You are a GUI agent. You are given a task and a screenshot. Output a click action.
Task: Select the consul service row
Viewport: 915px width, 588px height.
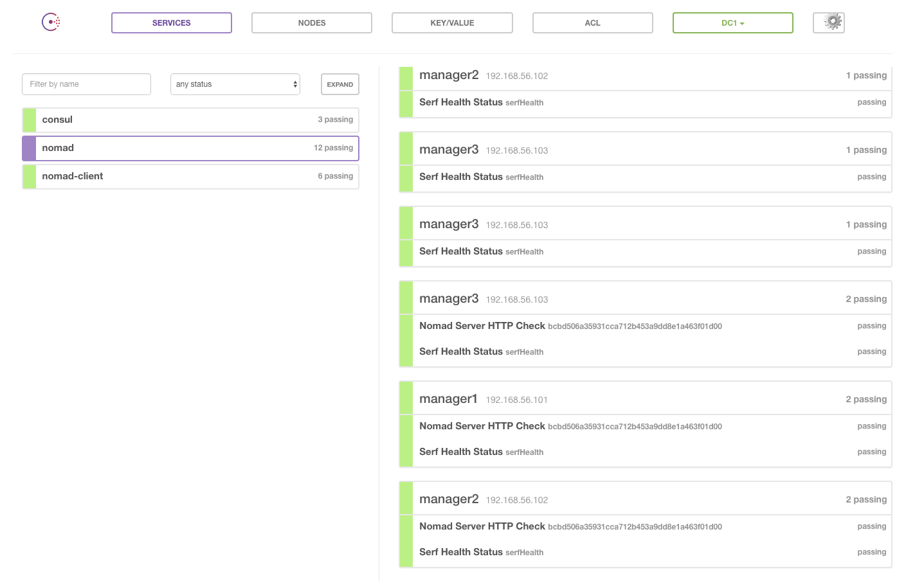(x=190, y=120)
